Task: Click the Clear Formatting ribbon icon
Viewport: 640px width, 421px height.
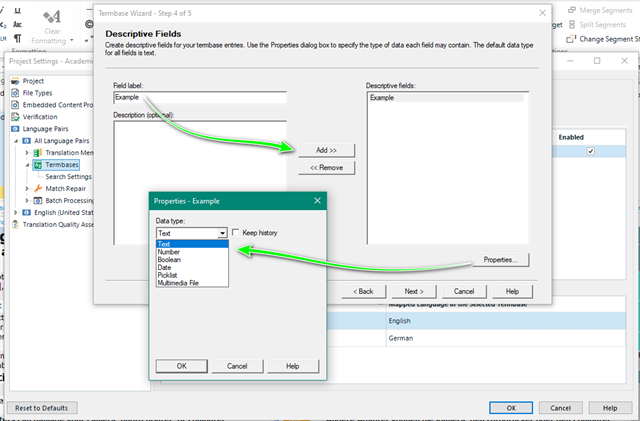Action: click(x=54, y=17)
